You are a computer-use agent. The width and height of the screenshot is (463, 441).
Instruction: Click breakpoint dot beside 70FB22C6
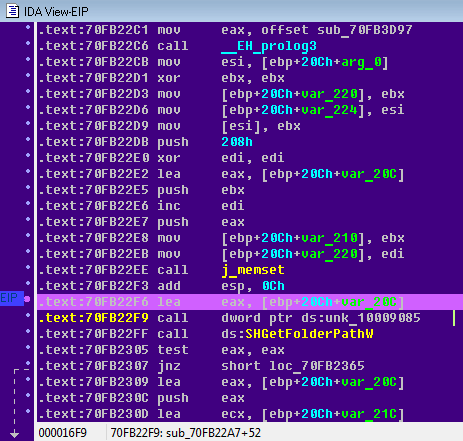tap(28, 43)
